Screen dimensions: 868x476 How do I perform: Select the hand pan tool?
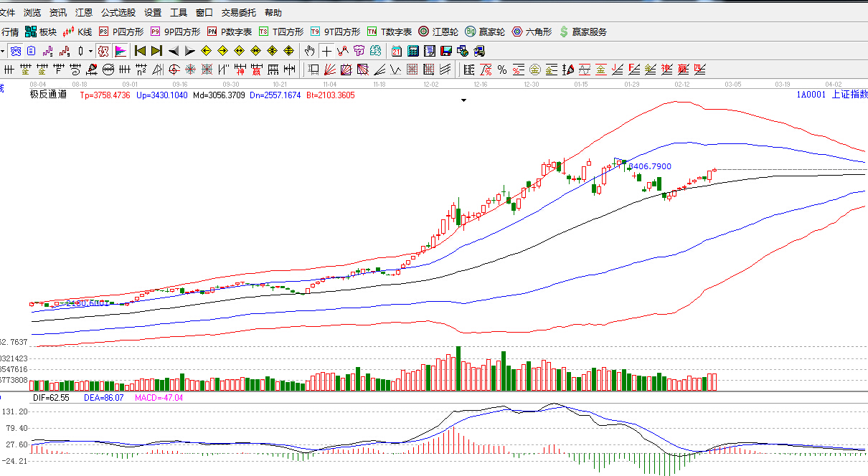(309, 51)
